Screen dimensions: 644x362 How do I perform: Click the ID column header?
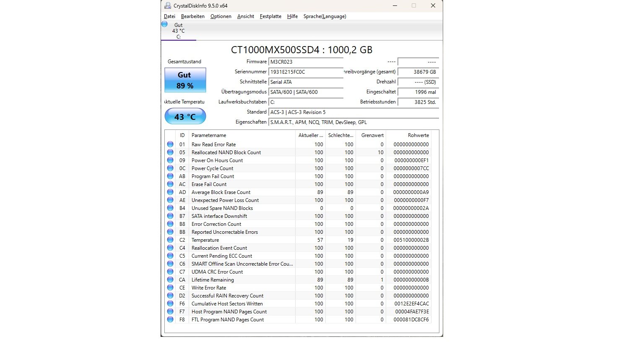182,135
